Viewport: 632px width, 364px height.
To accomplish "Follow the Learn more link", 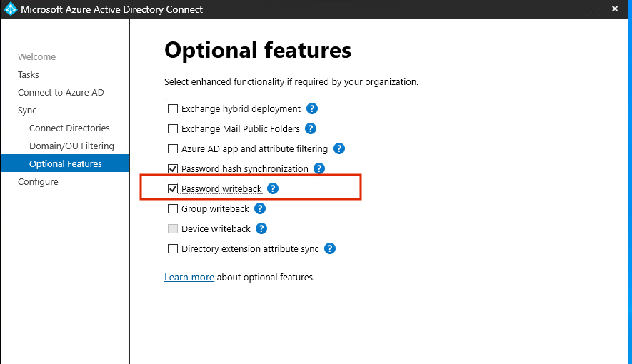I will point(189,277).
